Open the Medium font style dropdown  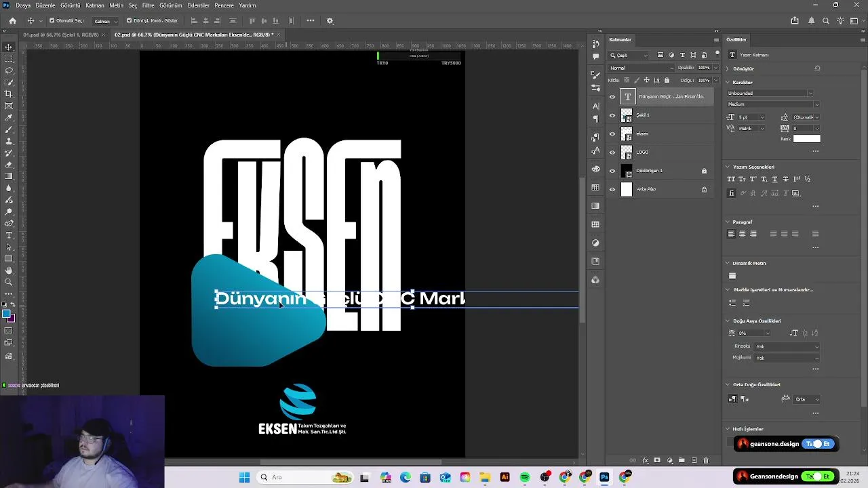773,104
